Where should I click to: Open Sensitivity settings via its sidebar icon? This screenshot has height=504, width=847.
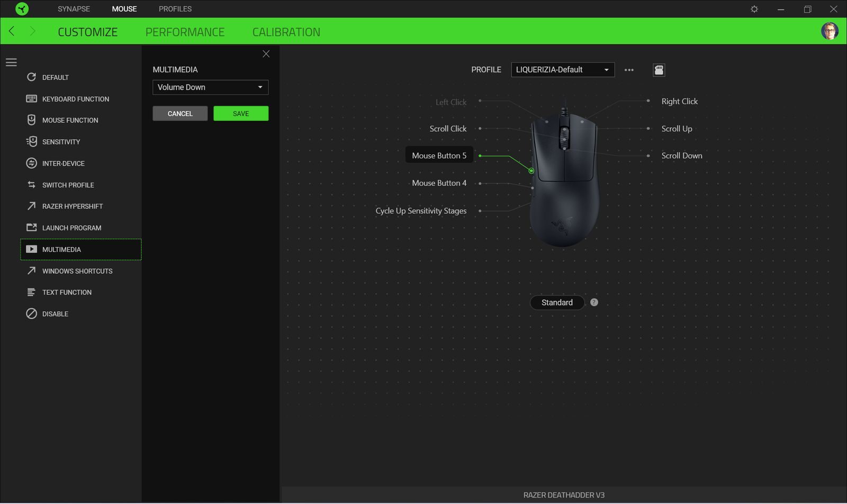coord(31,141)
